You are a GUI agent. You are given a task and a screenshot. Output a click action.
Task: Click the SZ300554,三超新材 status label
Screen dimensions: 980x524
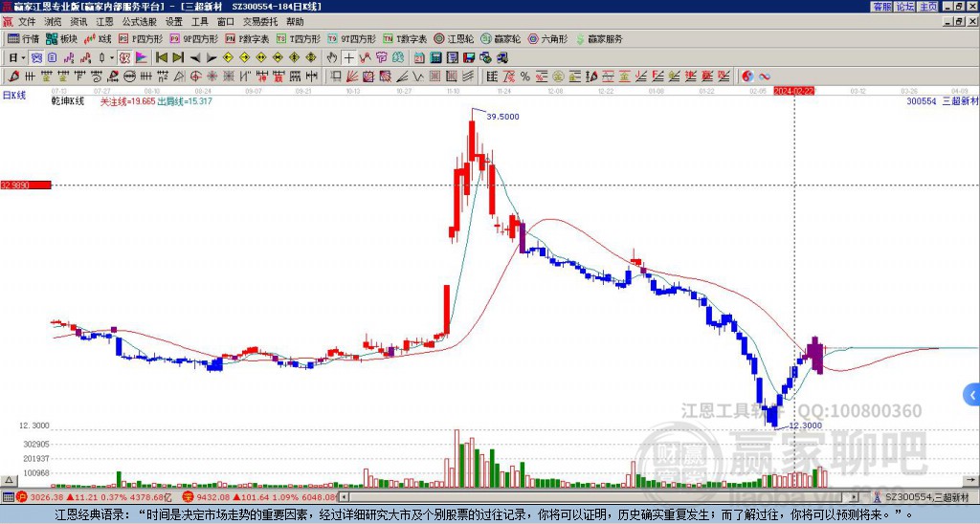click(x=925, y=497)
